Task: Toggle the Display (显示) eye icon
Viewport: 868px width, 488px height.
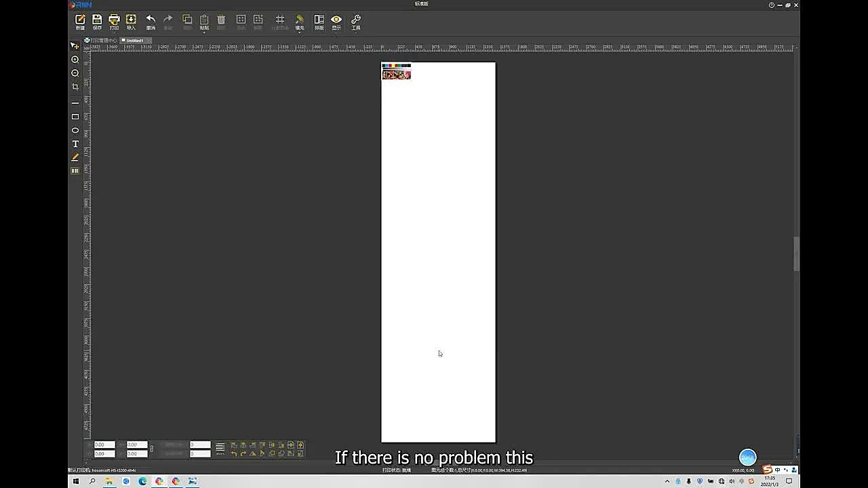Action: tap(336, 22)
